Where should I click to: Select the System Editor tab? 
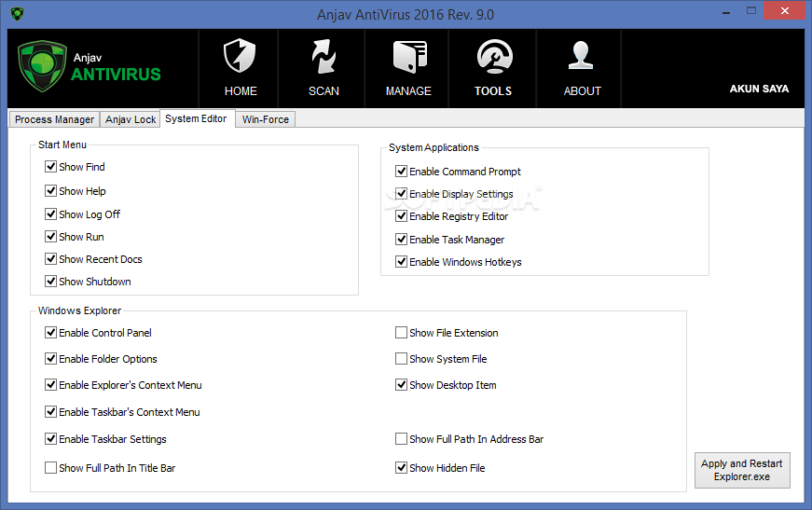197,118
